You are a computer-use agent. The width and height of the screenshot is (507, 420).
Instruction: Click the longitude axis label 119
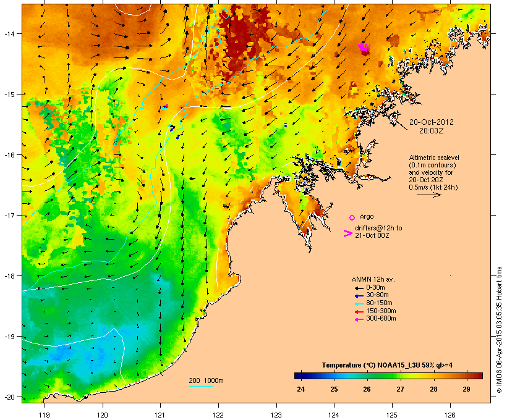tap(45, 415)
